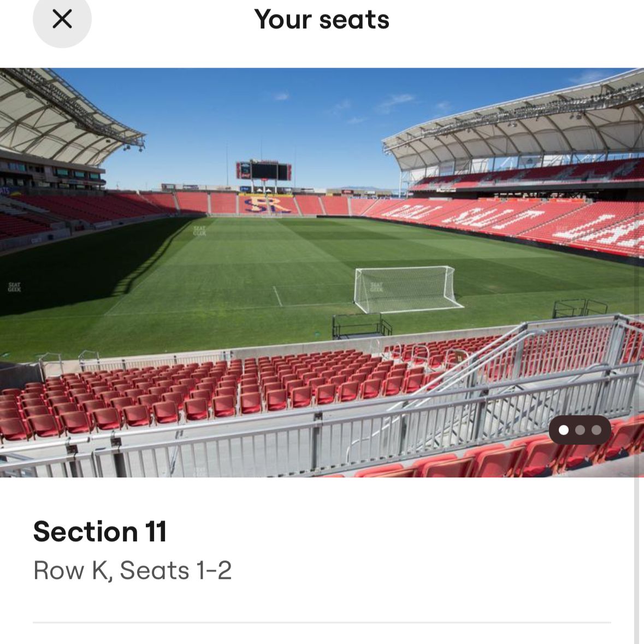Click the X icon in the gray circle
Image resolution: width=644 pixels, height=644 pixels.
62,20
